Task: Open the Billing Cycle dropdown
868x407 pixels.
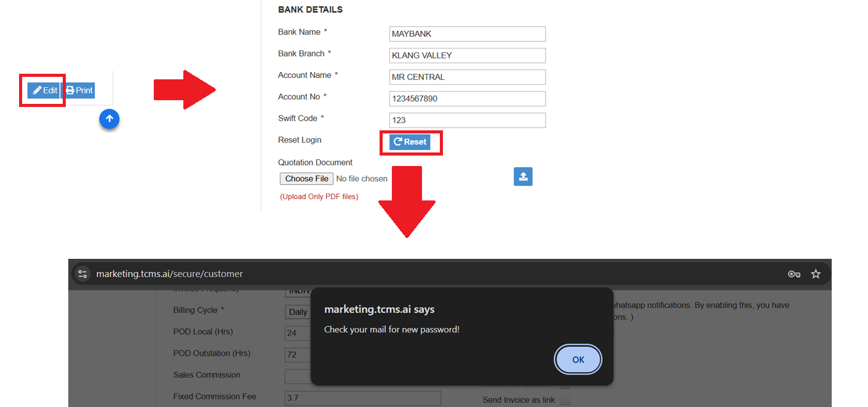Action: coord(298,312)
